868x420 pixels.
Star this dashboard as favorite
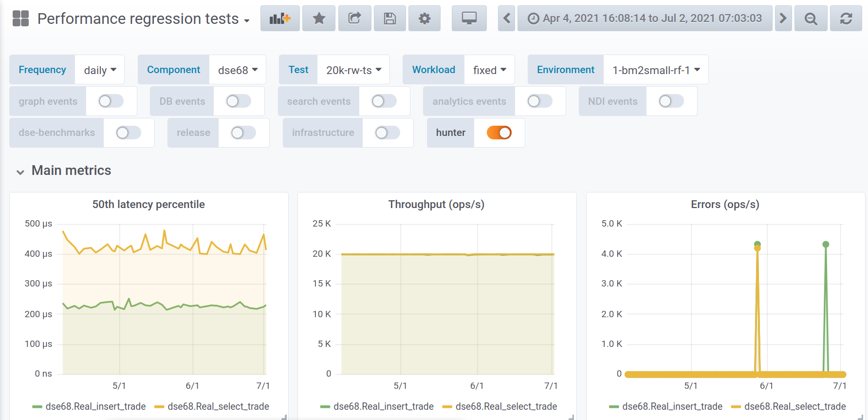click(x=319, y=19)
